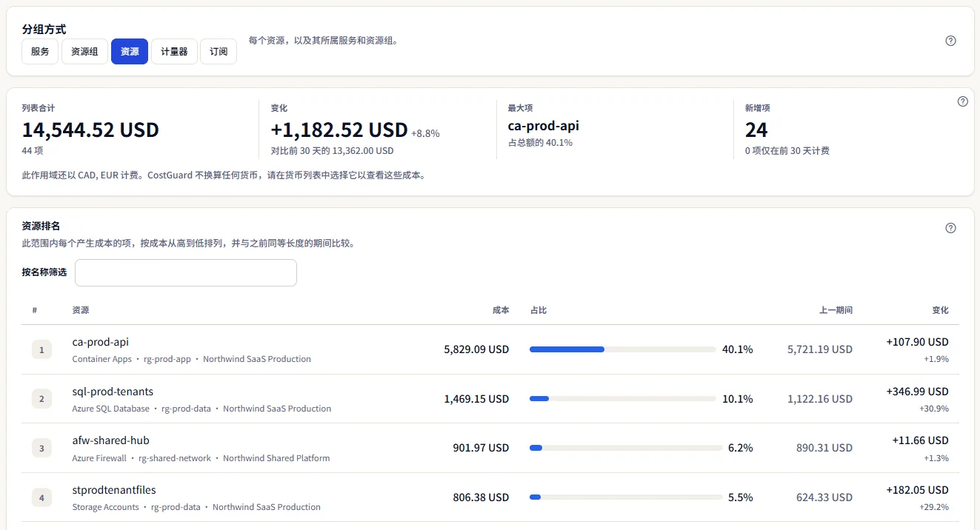Group by 服务
980x530 pixels.
[40, 52]
